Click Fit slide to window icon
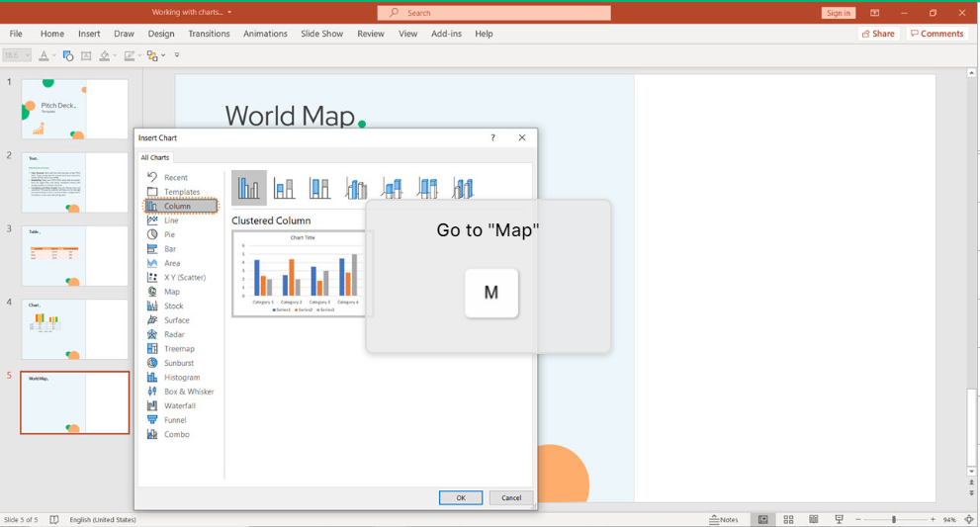Screen dimensions: 980x527 click(969, 519)
